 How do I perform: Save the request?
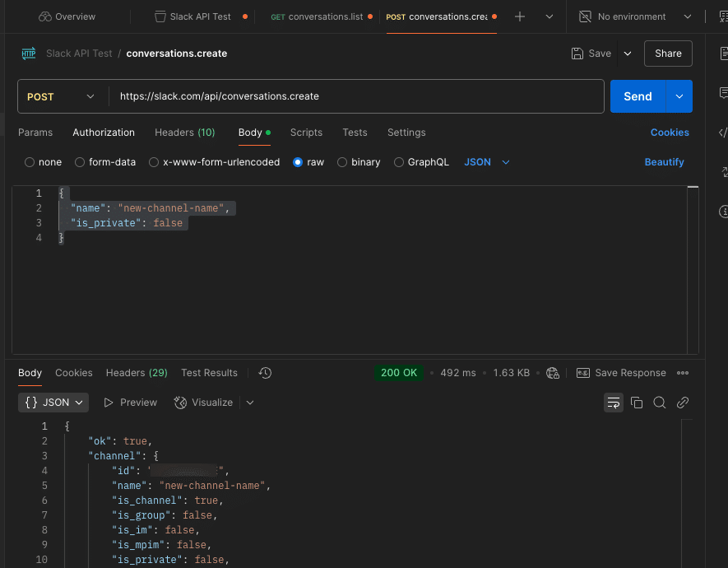tap(591, 54)
